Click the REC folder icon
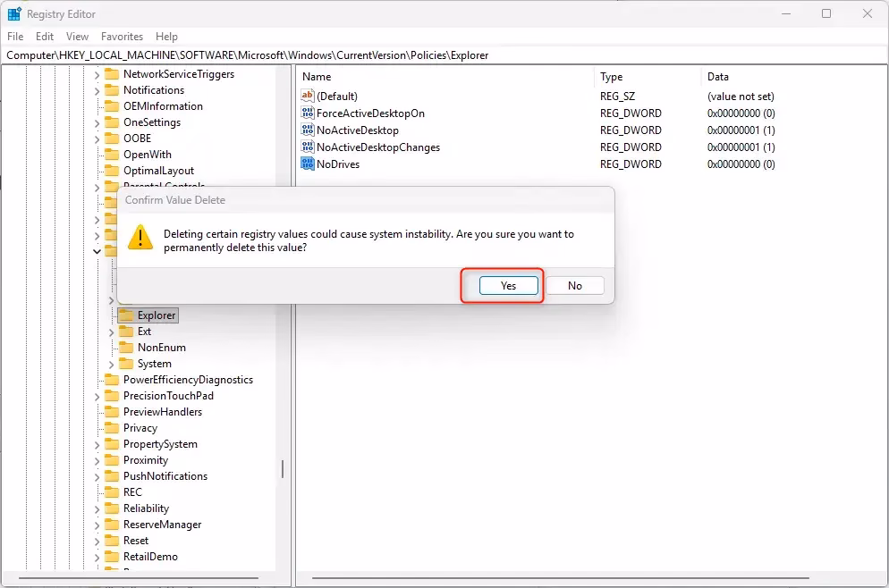 114,491
